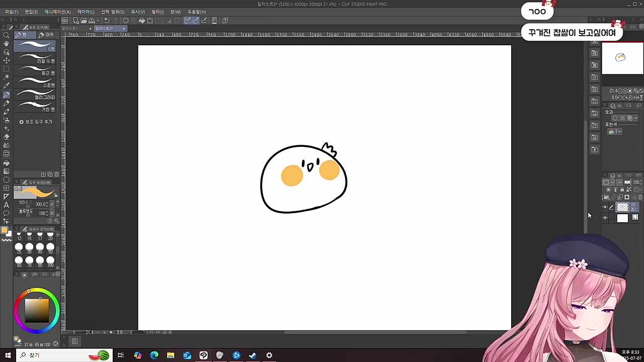Choose the G펜 sub tool
This screenshot has height=362, width=644.
pos(36,46)
